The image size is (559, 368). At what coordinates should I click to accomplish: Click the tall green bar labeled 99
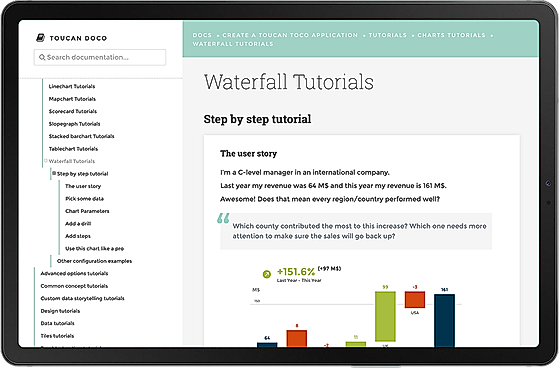point(385,316)
